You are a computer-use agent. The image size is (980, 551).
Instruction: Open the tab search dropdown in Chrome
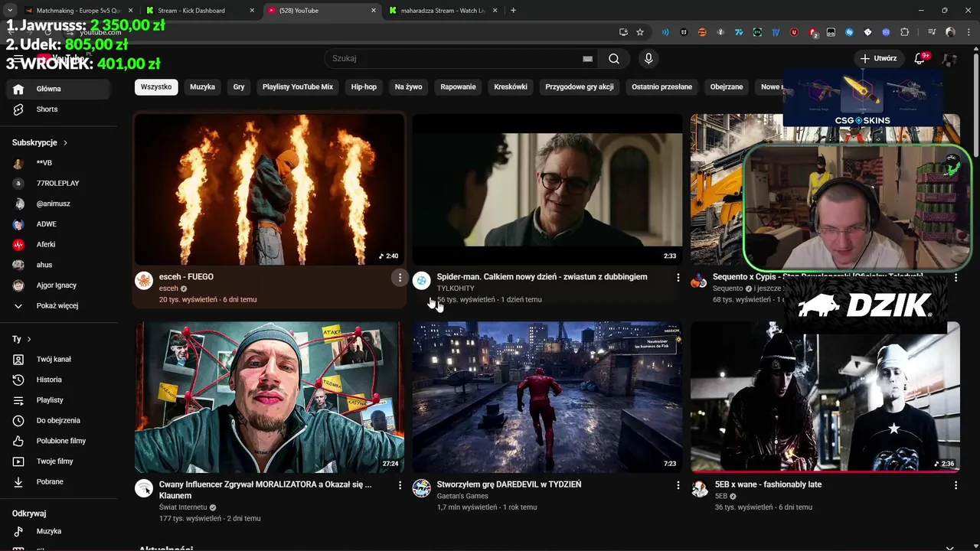coord(10,11)
